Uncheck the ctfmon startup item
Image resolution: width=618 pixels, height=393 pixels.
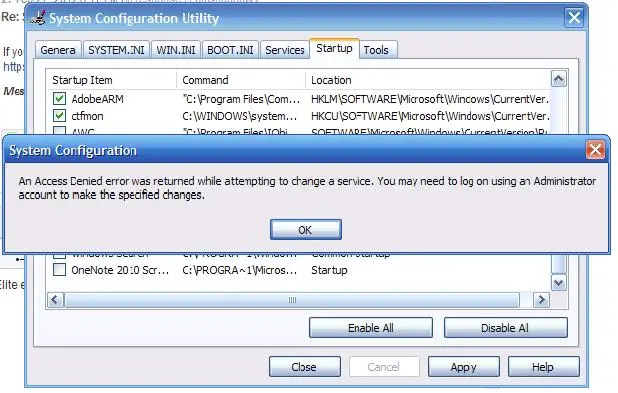coord(60,116)
